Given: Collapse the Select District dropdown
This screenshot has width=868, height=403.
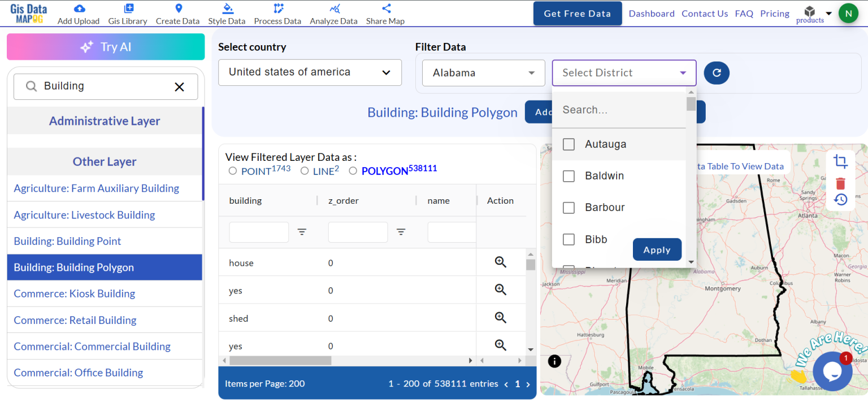Looking at the screenshot, I should 623,73.
